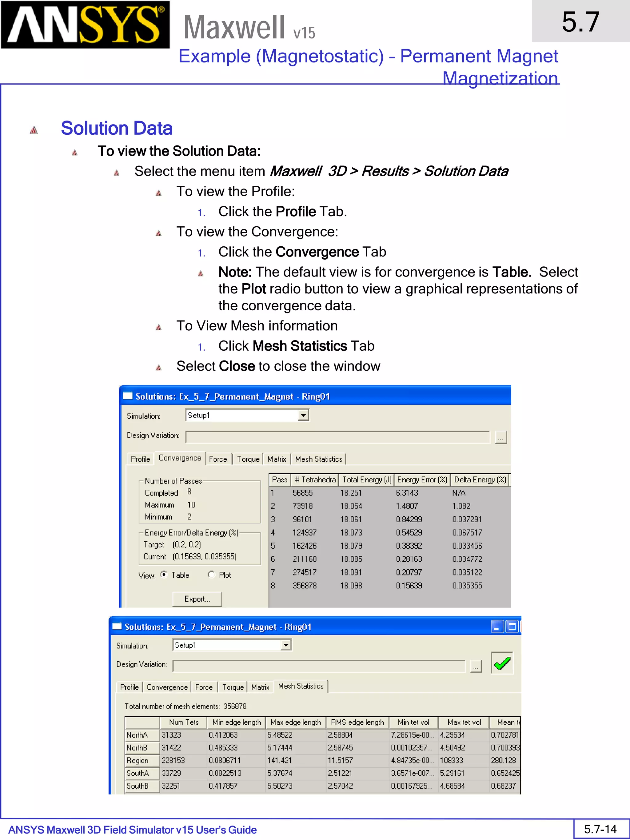Open Simulation dropdown in upper Solutions window
Viewport: 630px width, 840px height.
coord(303,416)
